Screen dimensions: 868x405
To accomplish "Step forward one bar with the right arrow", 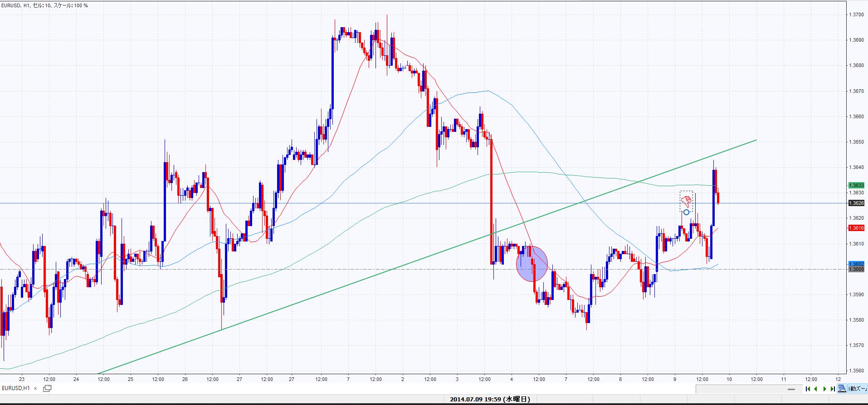I will (824, 389).
